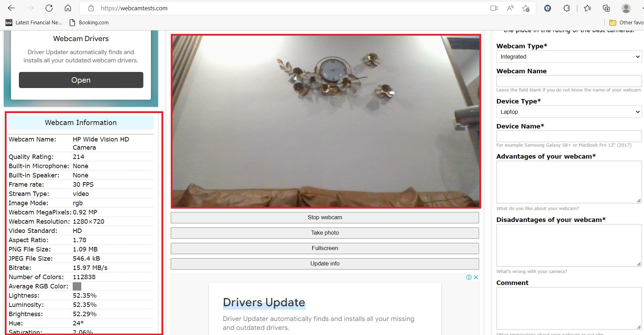
Task: Click the '1.09 MB' PNG file size
Action: tap(85, 249)
